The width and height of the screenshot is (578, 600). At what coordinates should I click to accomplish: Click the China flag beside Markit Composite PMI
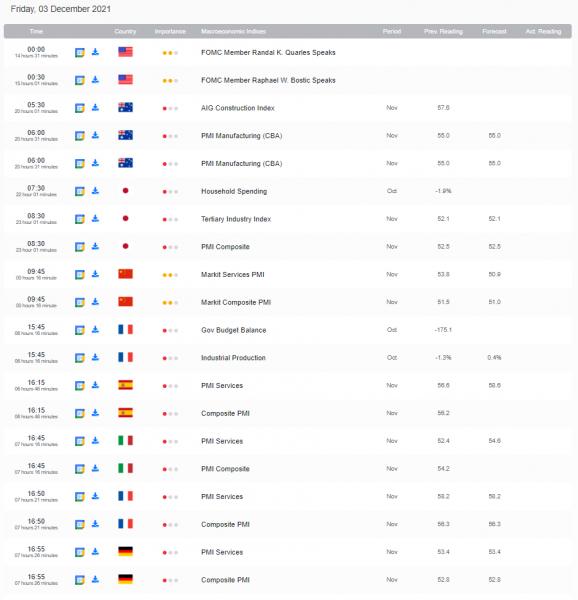tap(125, 302)
